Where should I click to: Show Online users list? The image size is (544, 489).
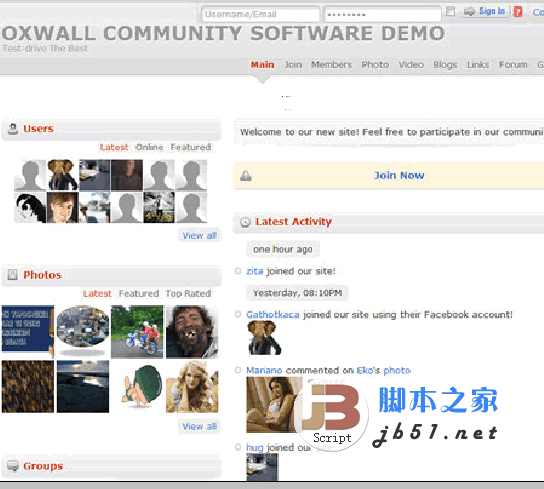tap(150, 147)
